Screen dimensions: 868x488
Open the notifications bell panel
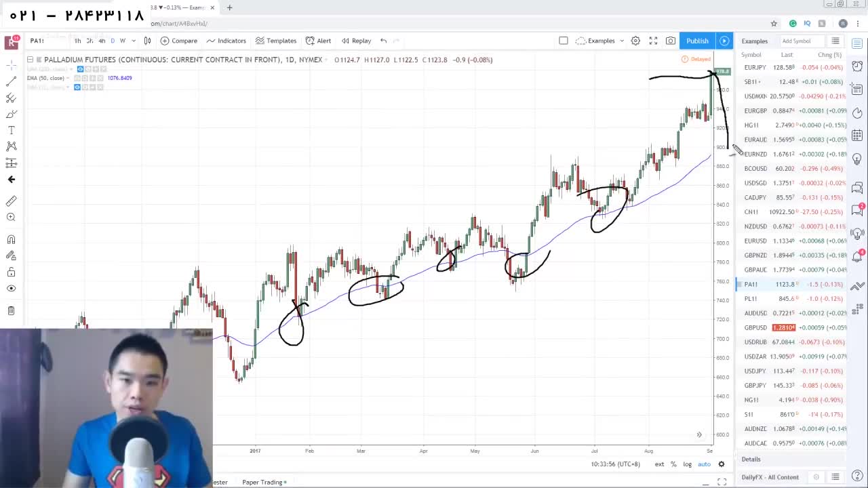[858, 256]
